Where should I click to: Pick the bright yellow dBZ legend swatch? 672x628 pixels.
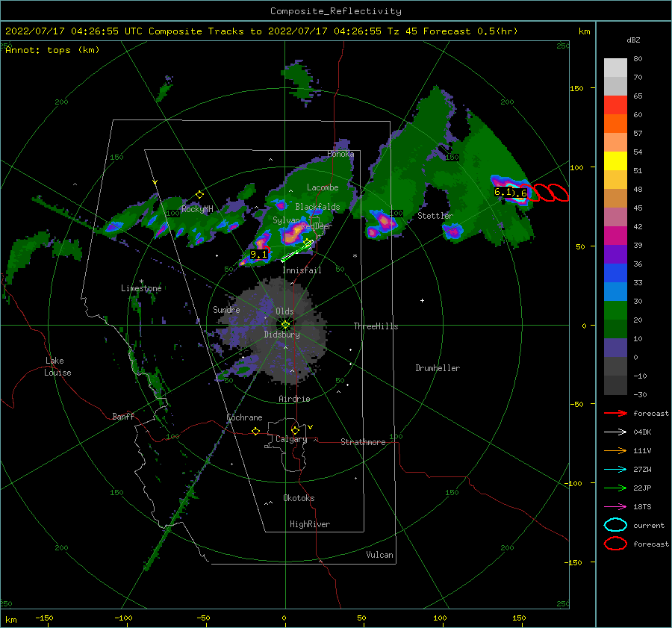tap(615, 161)
